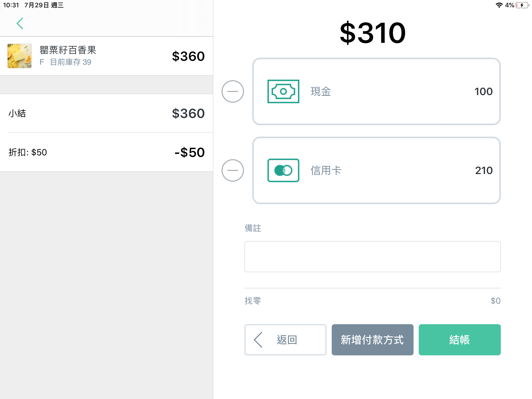Open the 罌粟籽百香果 product thumbnail
The image size is (532, 399).
coord(19,56)
